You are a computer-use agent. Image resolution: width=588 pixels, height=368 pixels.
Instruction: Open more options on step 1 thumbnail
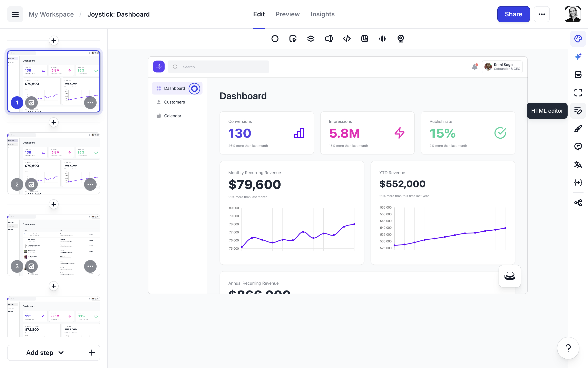click(90, 102)
